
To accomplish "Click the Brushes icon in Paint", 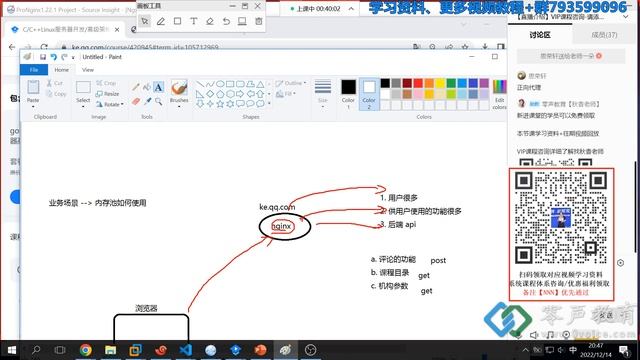I will point(179,88).
